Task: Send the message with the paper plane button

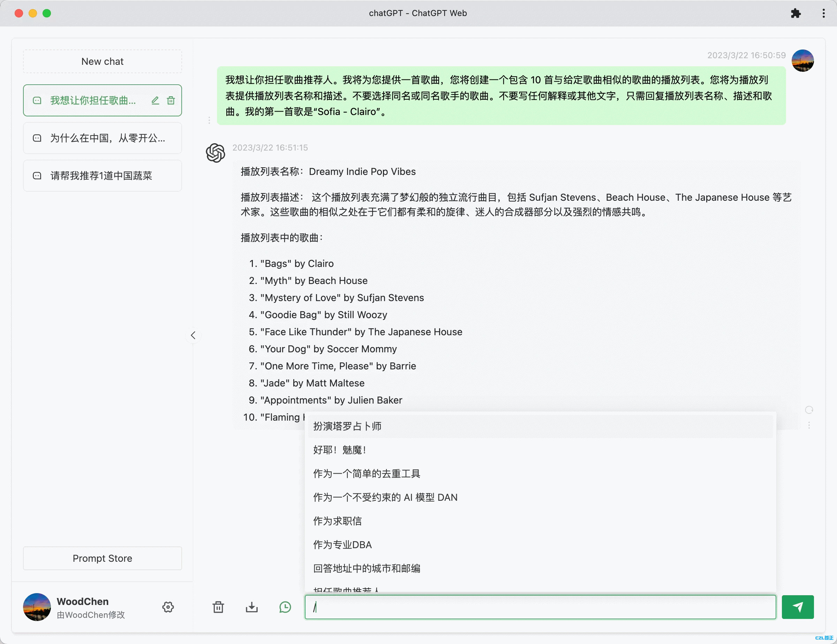Action: (x=798, y=607)
